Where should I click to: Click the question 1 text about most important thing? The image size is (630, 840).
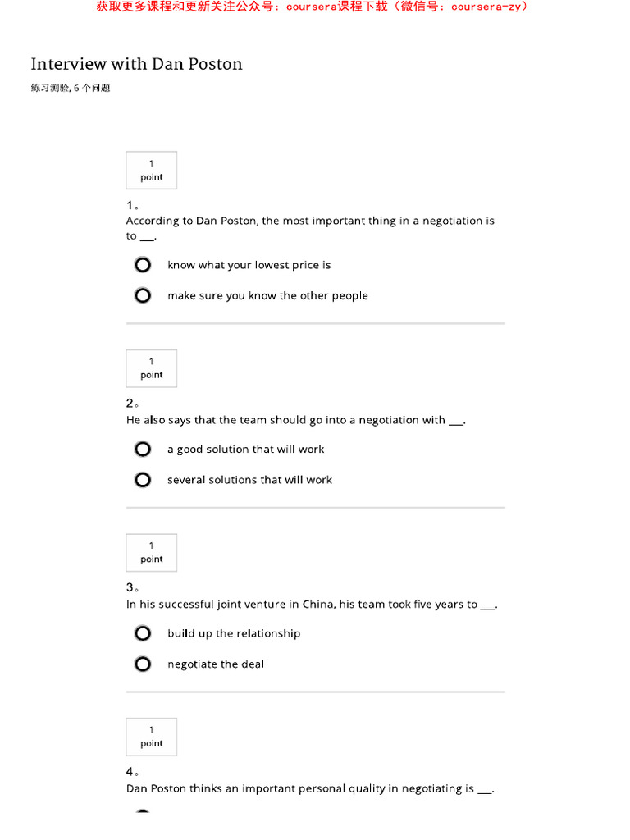click(310, 221)
